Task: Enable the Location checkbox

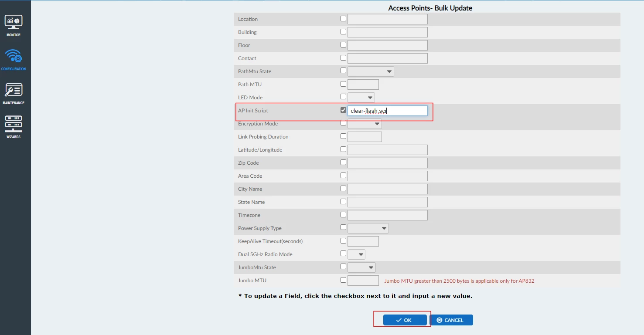Action: (343, 19)
